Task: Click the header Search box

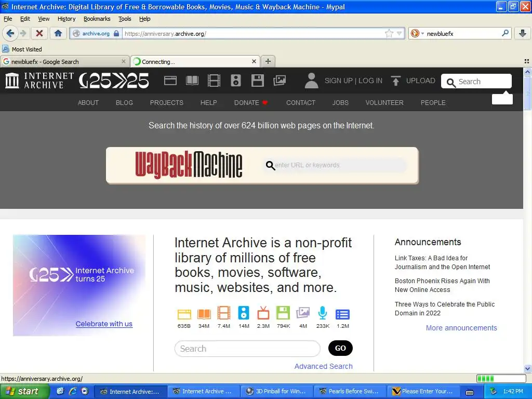Action: pyautogui.click(x=476, y=81)
